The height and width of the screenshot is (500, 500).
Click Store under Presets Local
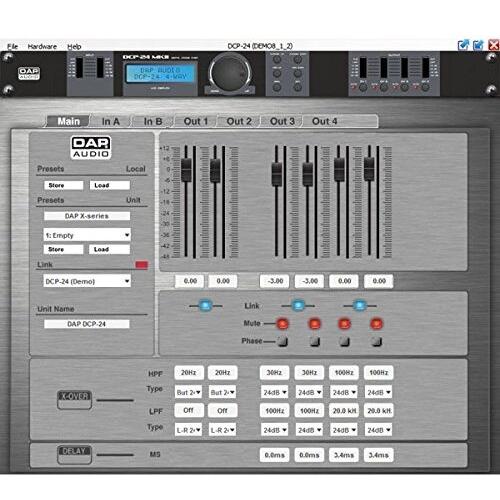click(x=63, y=185)
